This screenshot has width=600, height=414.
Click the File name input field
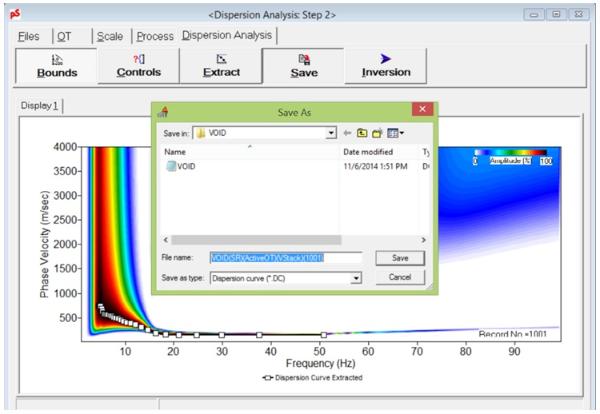(x=285, y=258)
